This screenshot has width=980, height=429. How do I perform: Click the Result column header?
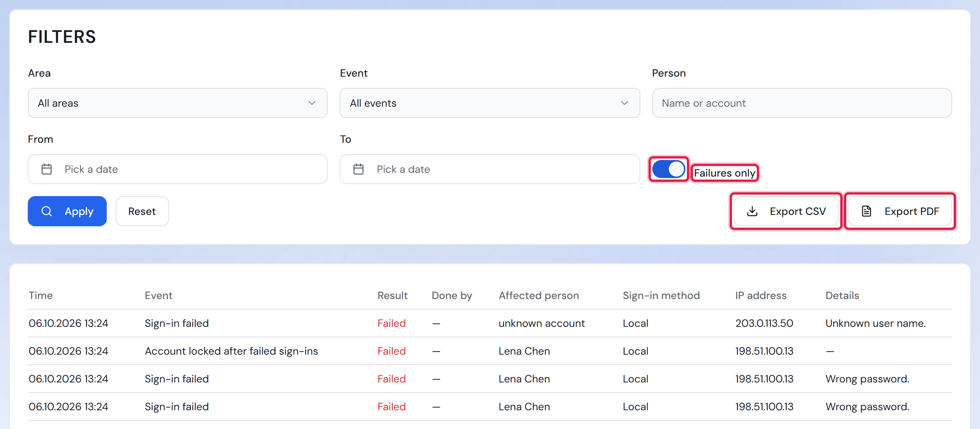pos(392,296)
